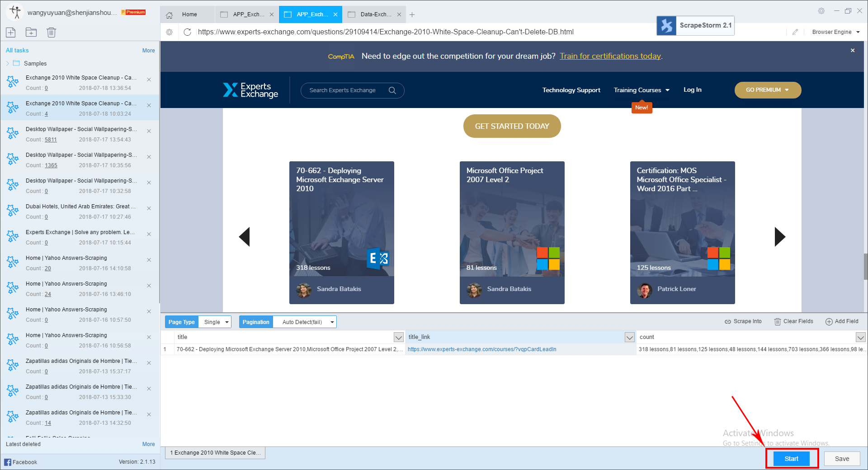Switch to the Home tab
The height and width of the screenshot is (470, 868).
[188, 14]
